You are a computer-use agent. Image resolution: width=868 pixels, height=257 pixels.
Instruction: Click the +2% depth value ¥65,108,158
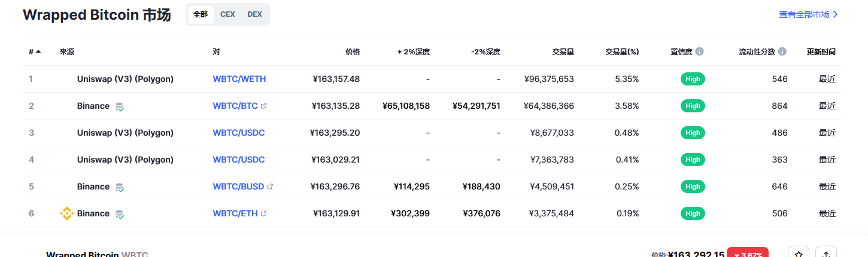[x=406, y=106]
